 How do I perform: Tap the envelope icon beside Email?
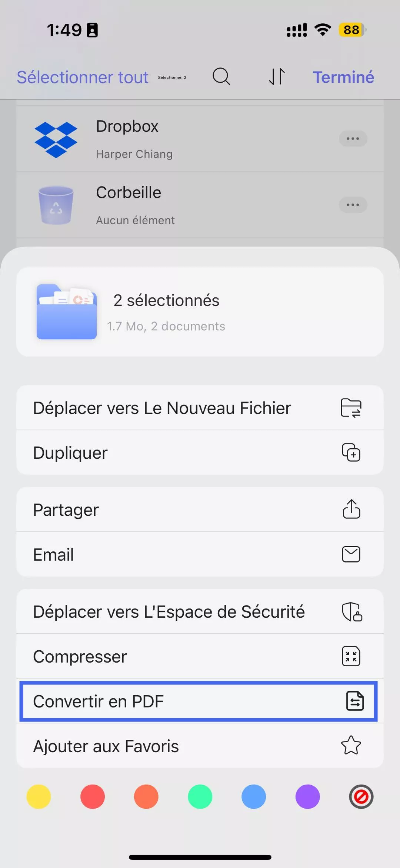351,554
